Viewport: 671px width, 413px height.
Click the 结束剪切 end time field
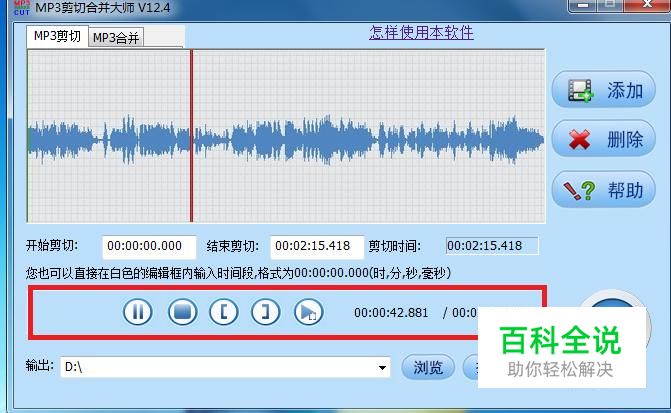pyautogui.click(x=317, y=247)
